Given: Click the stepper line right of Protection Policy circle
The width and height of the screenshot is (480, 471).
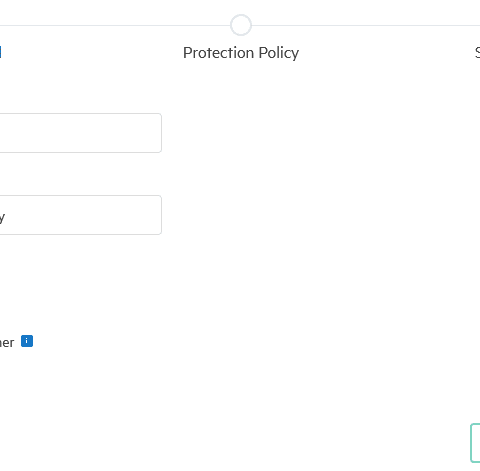Looking at the screenshot, I should (366, 25).
